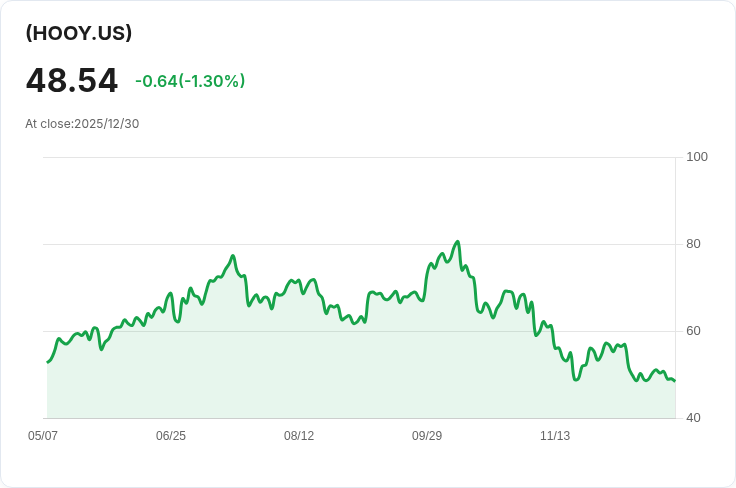Screen dimensions: 736x488
Task: Click the 100 label on the price axis
Action: click(697, 157)
